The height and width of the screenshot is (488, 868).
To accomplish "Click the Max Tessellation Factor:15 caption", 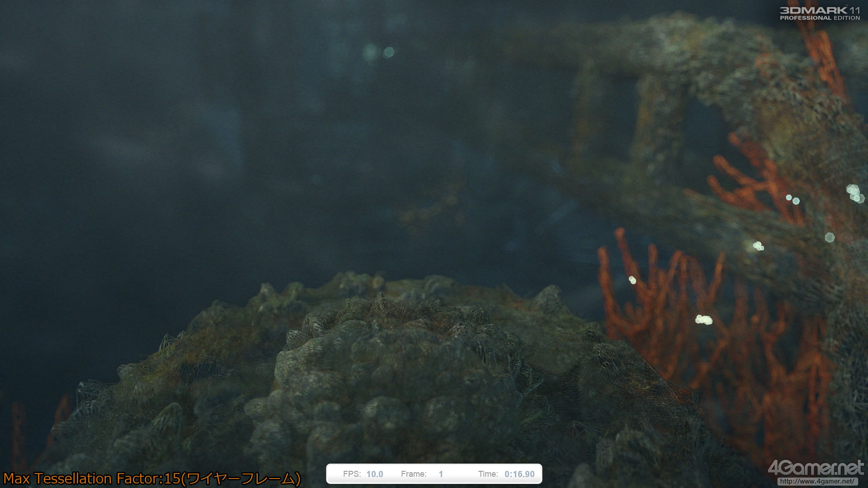I will coord(92,479).
